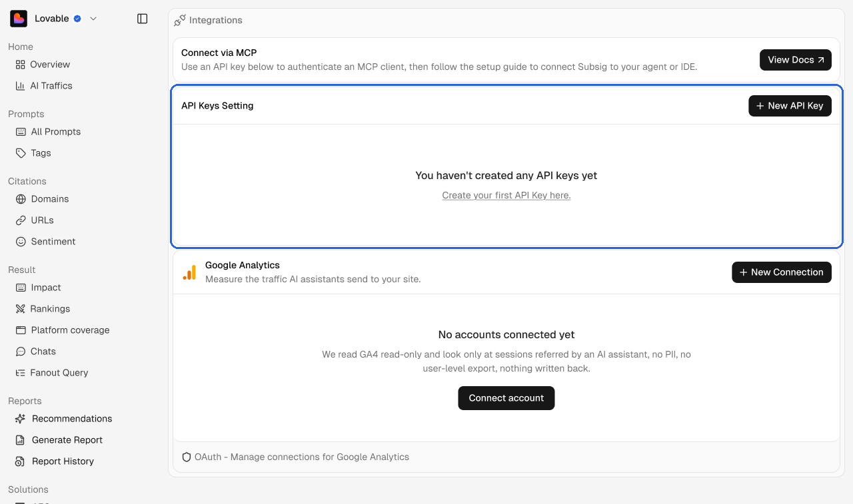Screen dimensions: 853x504
Task: Open the Lovable workspace dropdown
Action: click(93, 19)
